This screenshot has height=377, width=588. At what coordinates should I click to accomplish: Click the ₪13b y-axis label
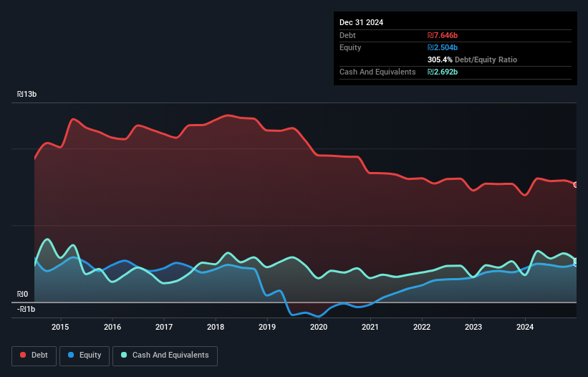tap(26, 94)
